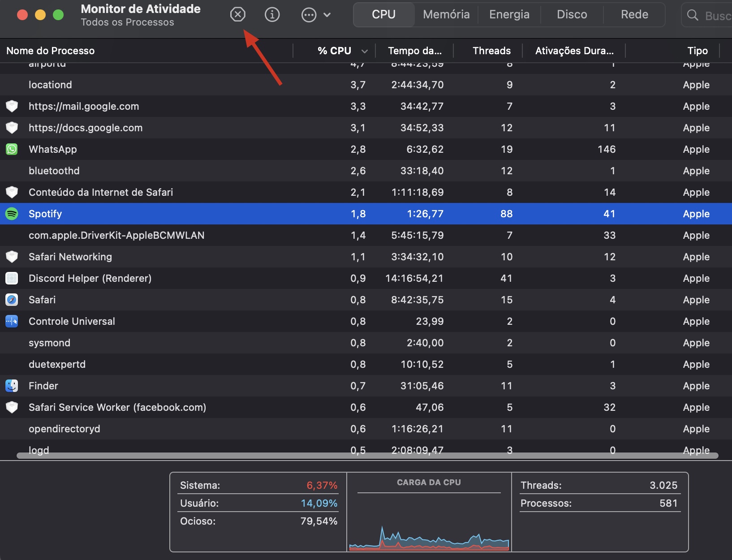Click the Safari browser icon in the list
This screenshot has height=560, width=732.
coord(12,300)
